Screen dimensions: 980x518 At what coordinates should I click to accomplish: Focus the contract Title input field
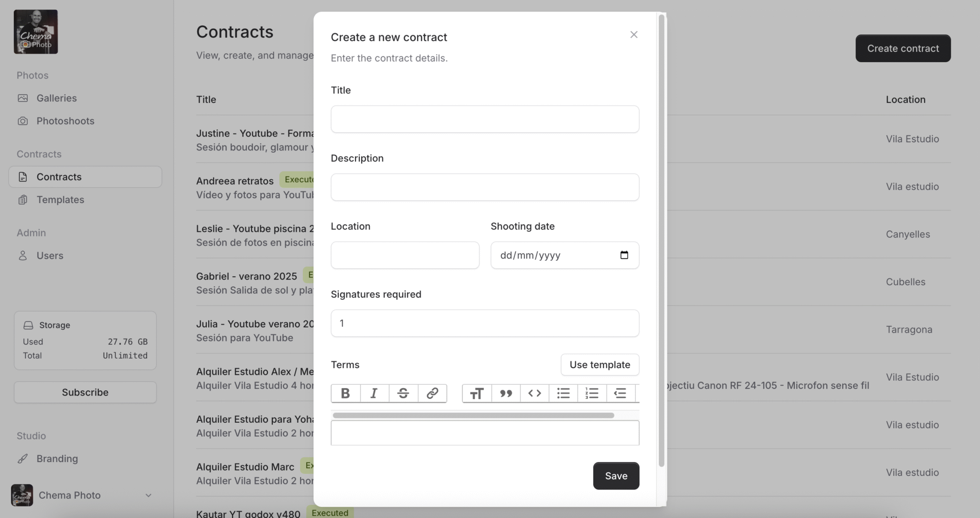(485, 119)
